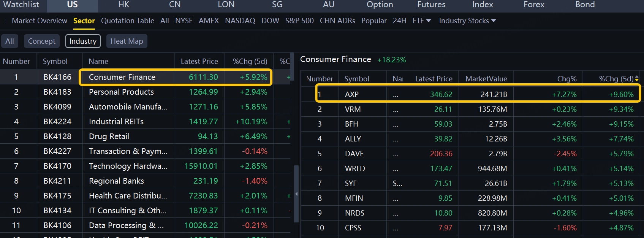Open the Futures tab
644x238 pixels.
(x=431, y=5)
